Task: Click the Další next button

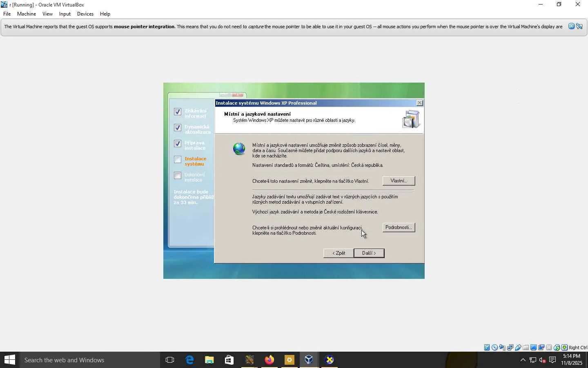Action: coord(369,253)
